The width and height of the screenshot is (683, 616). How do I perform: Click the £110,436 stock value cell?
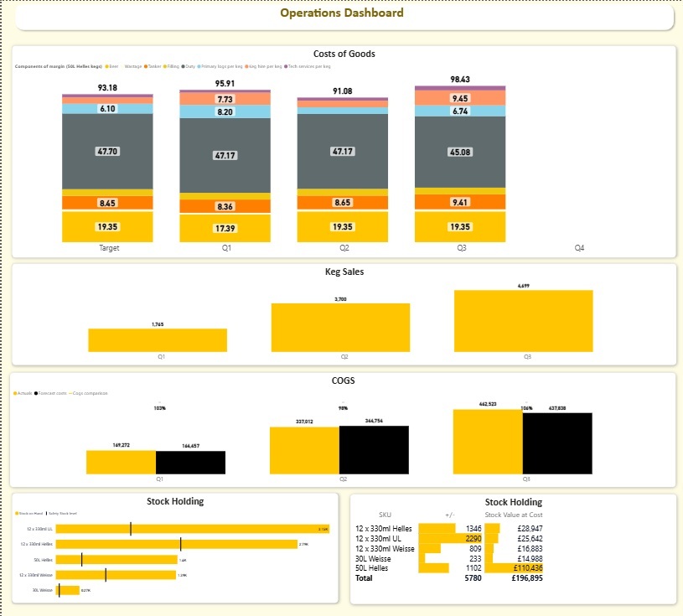514,568
